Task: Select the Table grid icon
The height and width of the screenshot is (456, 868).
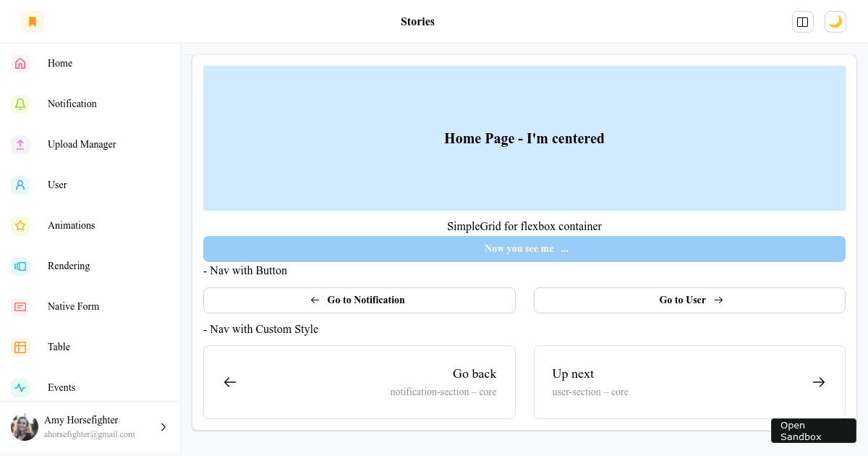Action: 20,347
